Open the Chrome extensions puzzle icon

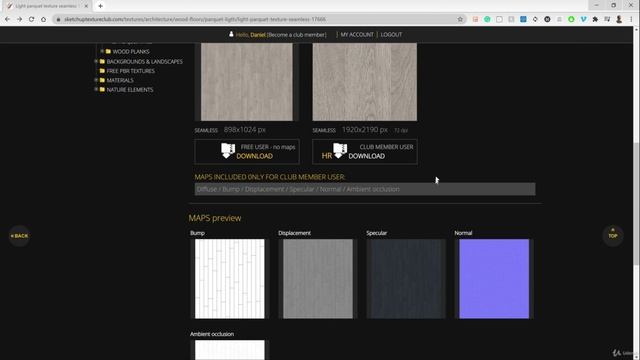[595, 19]
